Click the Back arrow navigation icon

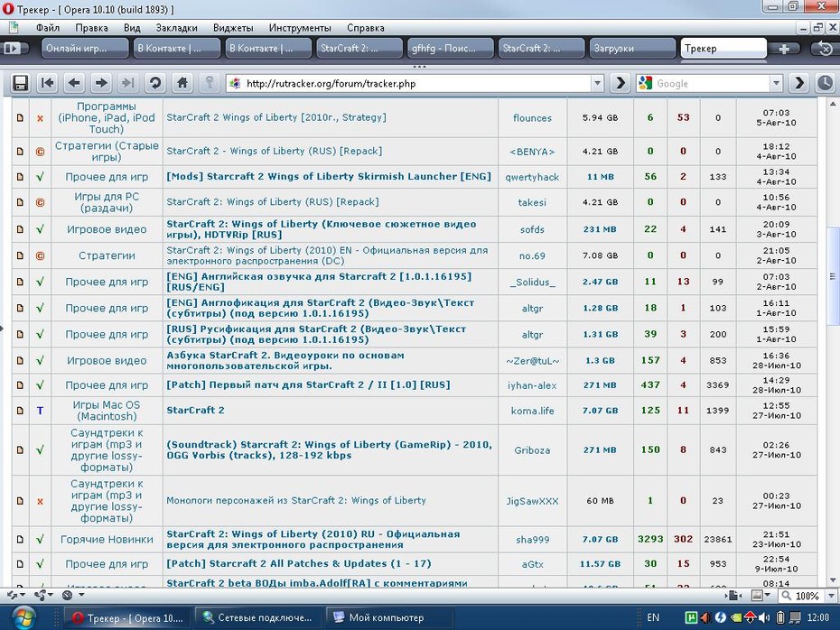74,83
